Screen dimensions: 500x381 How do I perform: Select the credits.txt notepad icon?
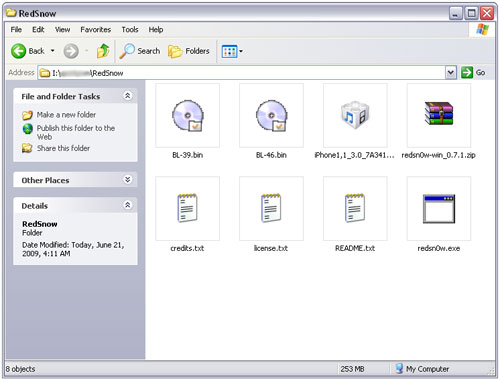(x=187, y=208)
